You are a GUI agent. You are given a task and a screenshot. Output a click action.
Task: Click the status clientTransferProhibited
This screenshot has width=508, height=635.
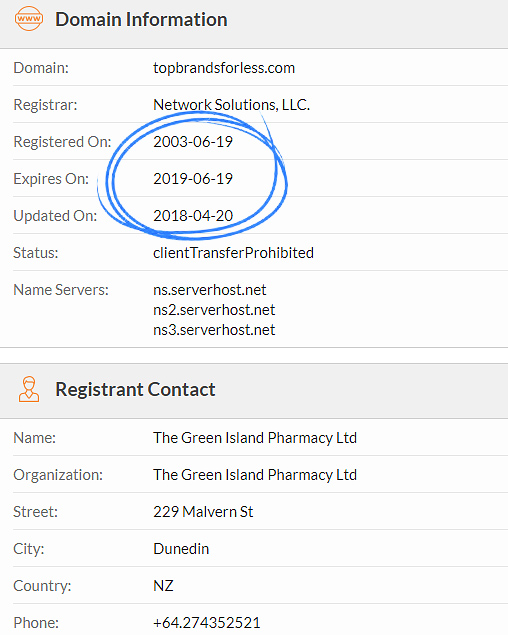(x=233, y=253)
